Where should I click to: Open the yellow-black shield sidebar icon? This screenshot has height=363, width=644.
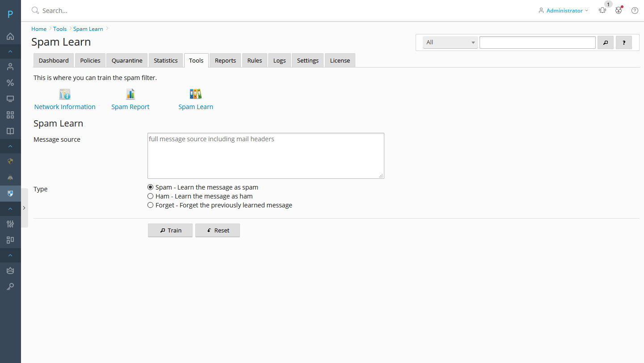tap(10, 161)
